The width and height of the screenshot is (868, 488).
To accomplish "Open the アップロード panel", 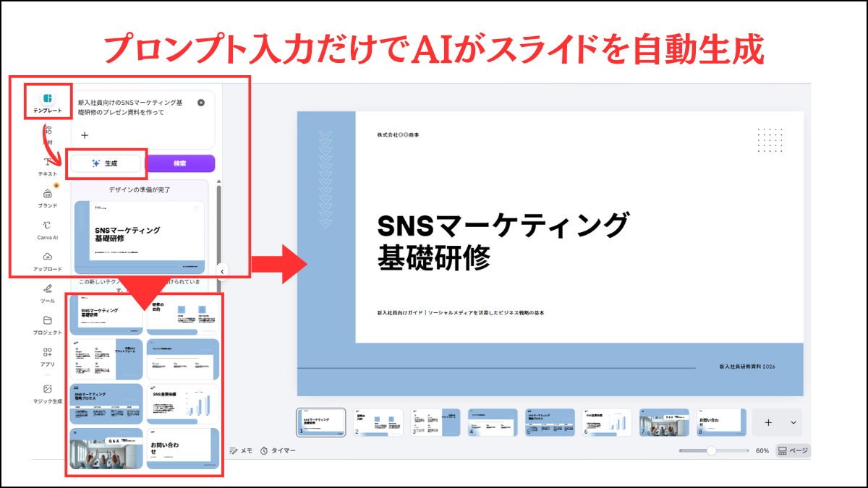I will coord(48,261).
